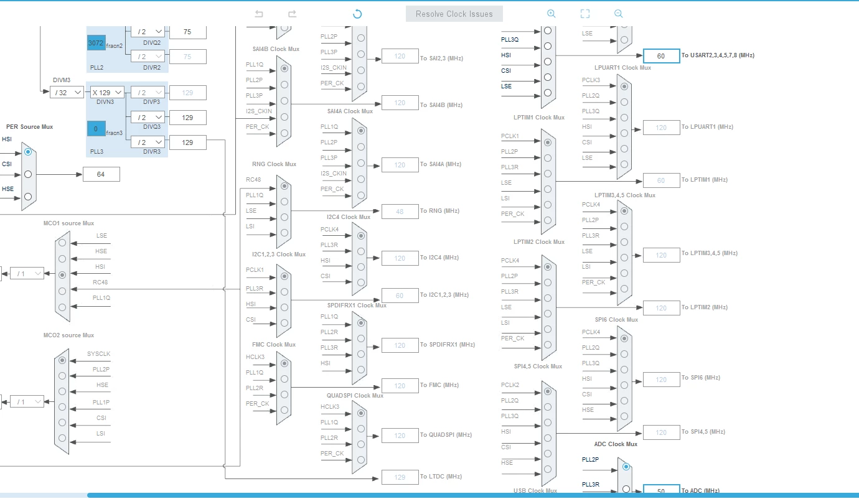Select LSI in MCO2 source Mux
This screenshot has width=859, height=504.
62,439
